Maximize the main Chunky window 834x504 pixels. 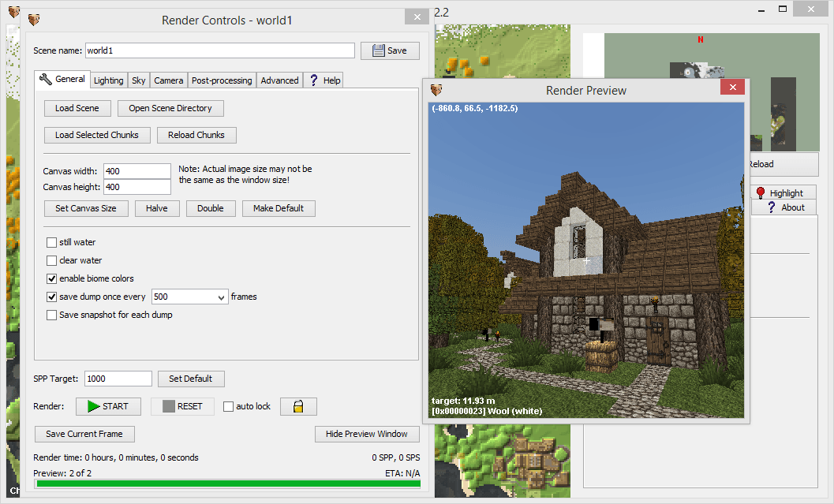tap(783, 9)
